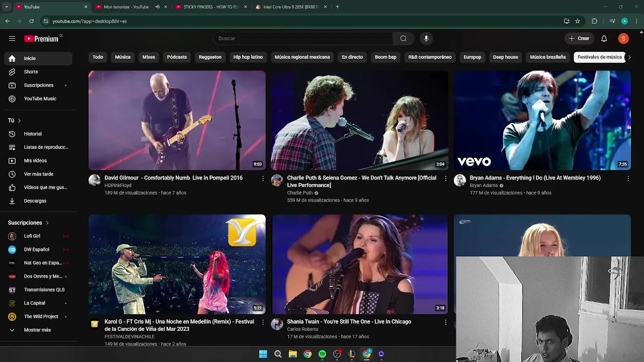
Task: Open the account avatar menu
Action: pyautogui.click(x=623, y=39)
